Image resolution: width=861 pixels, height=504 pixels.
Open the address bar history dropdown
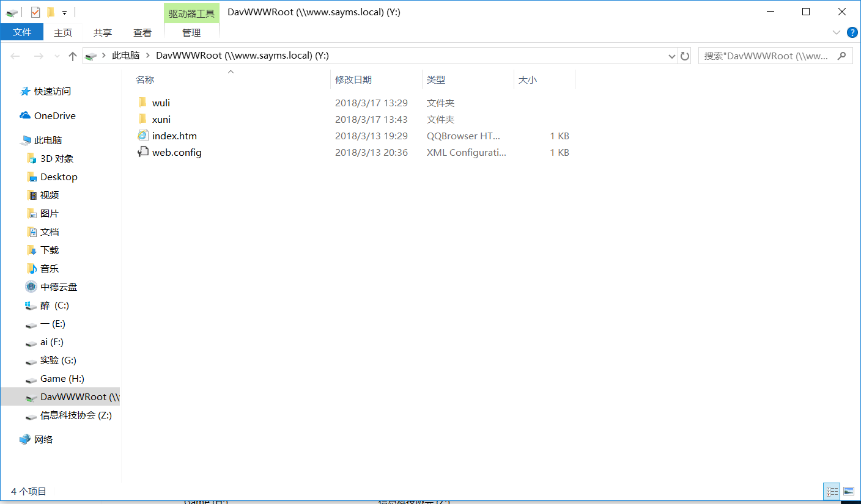pyautogui.click(x=672, y=56)
